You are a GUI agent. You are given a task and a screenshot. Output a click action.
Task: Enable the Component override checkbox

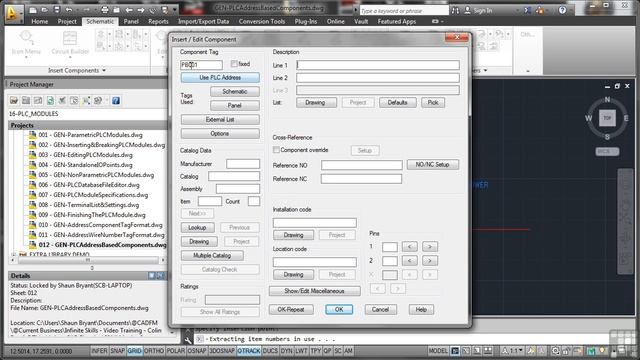point(276,150)
